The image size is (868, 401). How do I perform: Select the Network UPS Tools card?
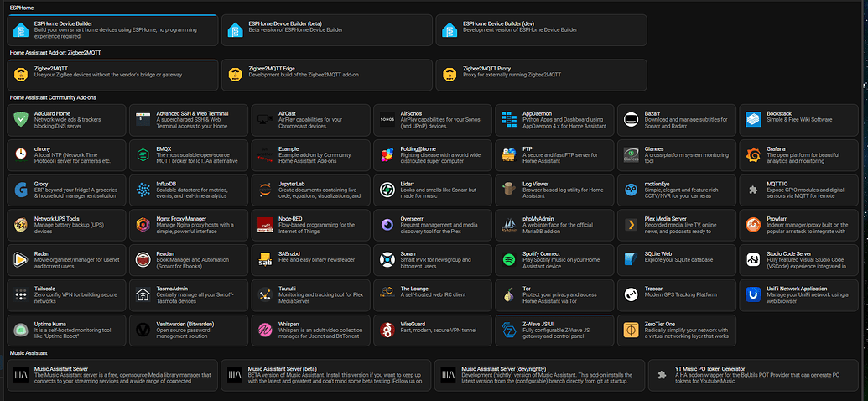pyautogui.click(x=66, y=225)
